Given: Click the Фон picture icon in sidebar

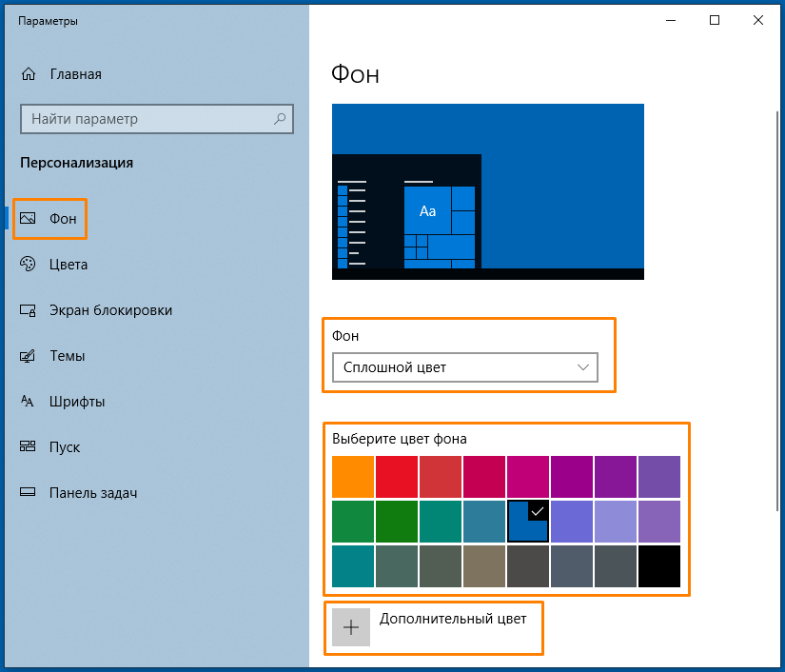Looking at the screenshot, I should coord(28,218).
